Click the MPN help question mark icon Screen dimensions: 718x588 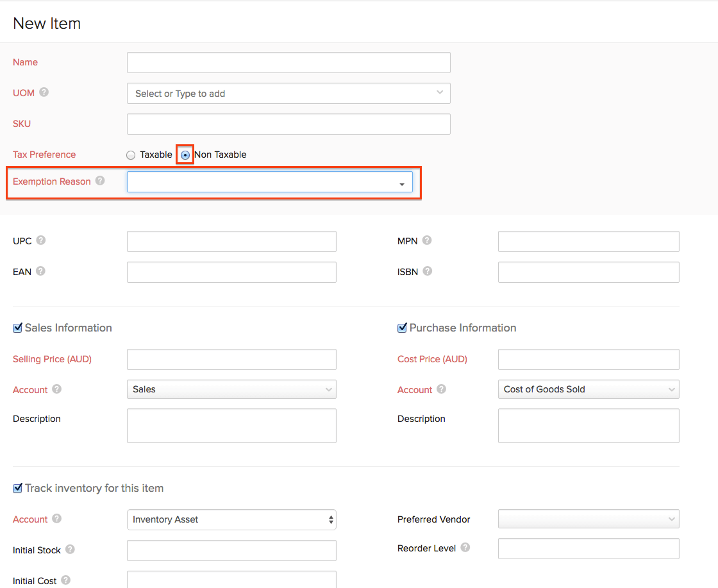pyautogui.click(x=427, y=240)
